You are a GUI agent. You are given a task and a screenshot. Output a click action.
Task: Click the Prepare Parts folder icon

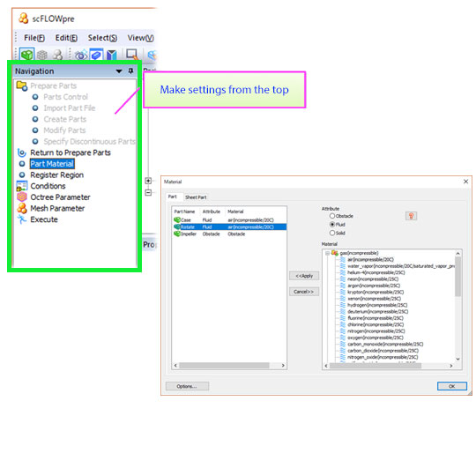click(22, 85)
